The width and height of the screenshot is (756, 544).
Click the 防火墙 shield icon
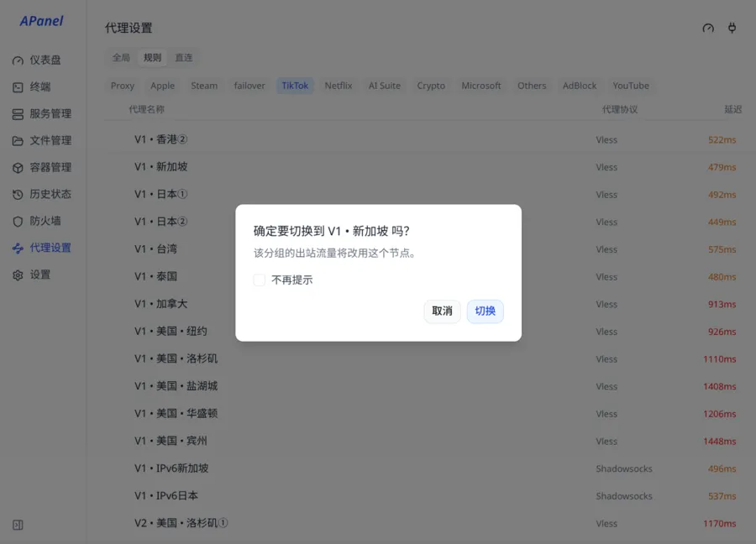(x=18, y=221)
